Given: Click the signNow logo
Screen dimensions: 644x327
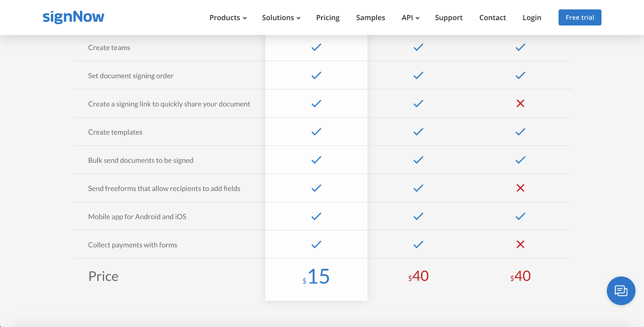Looking at the screenshot, I should click(x=73, y=17).
